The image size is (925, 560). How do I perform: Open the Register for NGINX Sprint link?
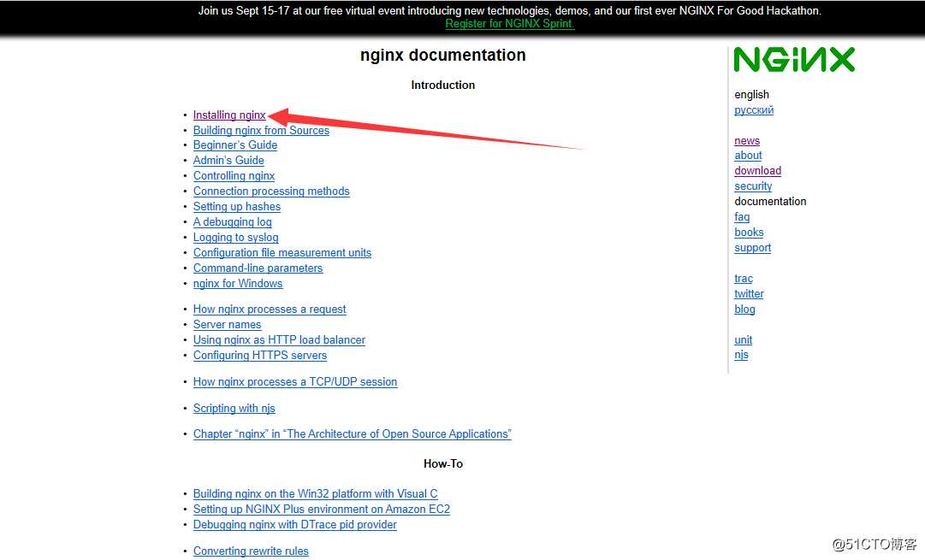pos(510,24)
